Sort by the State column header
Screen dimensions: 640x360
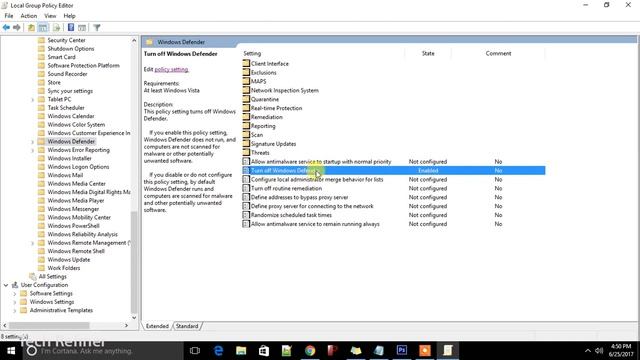(428, 53)
